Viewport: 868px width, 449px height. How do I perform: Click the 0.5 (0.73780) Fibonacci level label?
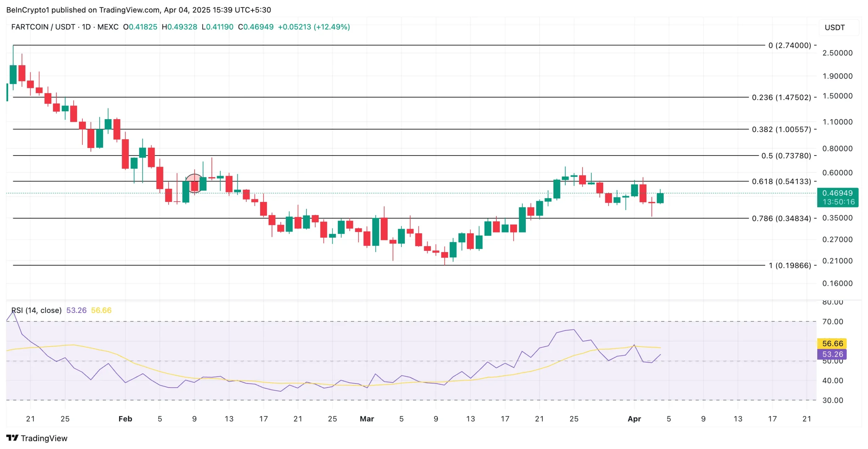coord(786,156)
